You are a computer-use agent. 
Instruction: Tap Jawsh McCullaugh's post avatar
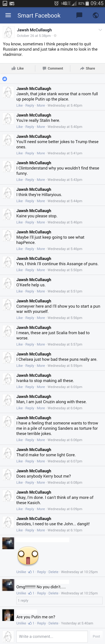(8, 33)
